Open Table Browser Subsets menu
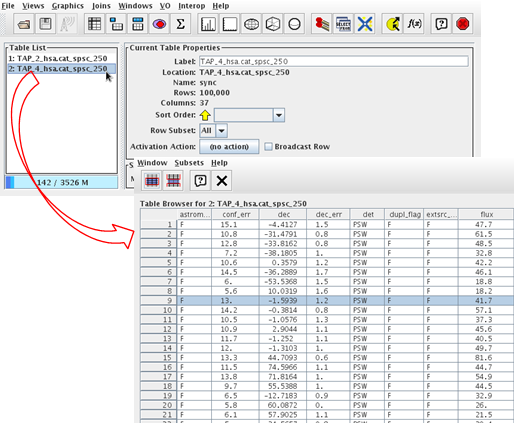The width and height of the screenshot is (518, 426). point(189,163)
